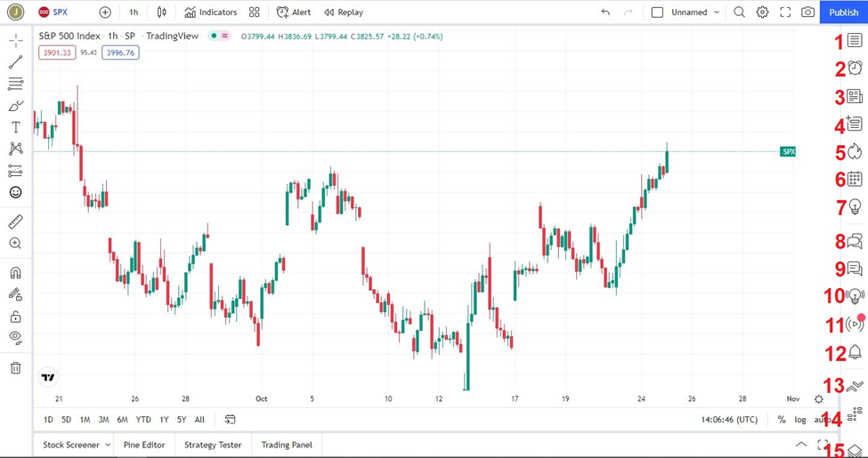The width and height of the screenshot is (868, 458).
Task: Switch chart to fullscreen mode
Action: click(x=785, y=12)
